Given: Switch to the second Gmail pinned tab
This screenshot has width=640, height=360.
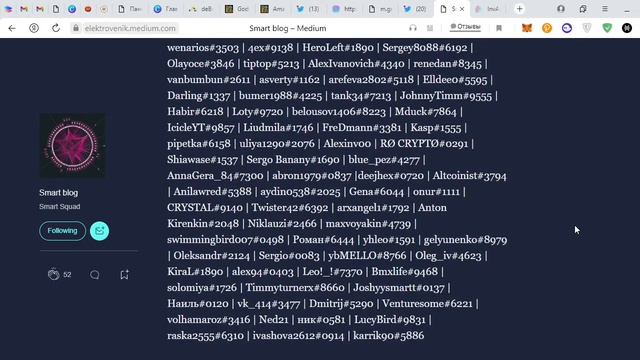Looking at the screenshot, I should coord(40,9).
